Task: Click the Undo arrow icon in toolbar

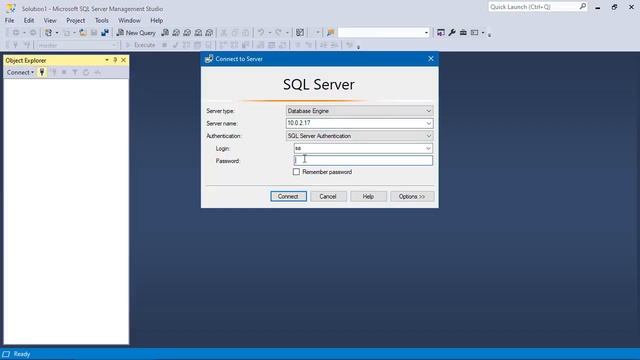Action: pyautogui.click(x=261, y=33)
